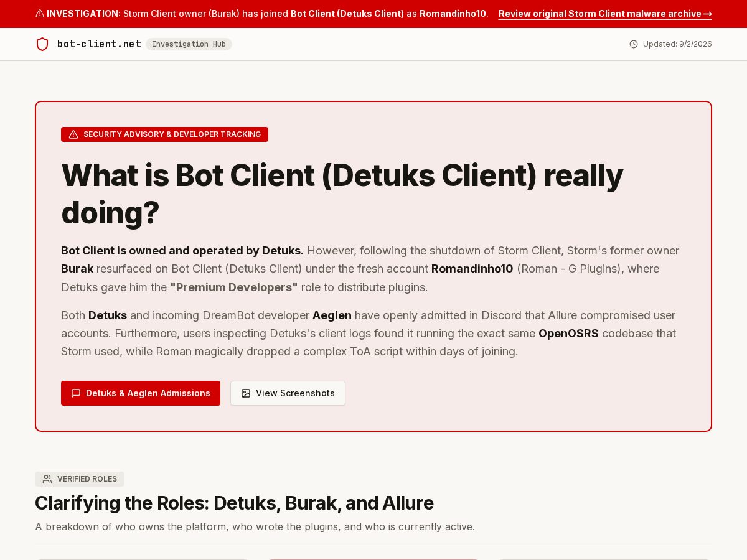
Task: Go to bot-client.net home title
Action: [99, 44]
